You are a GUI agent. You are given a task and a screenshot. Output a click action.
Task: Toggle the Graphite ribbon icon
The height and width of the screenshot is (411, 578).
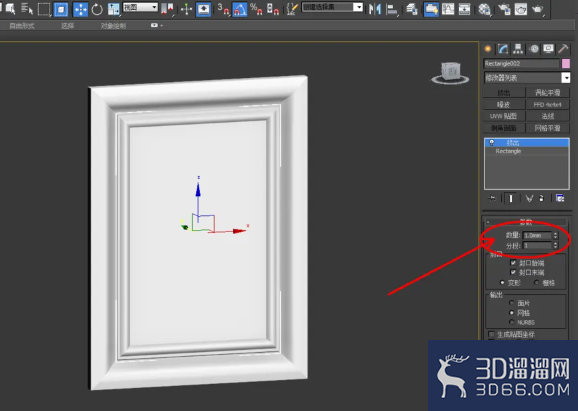point(431,9)
